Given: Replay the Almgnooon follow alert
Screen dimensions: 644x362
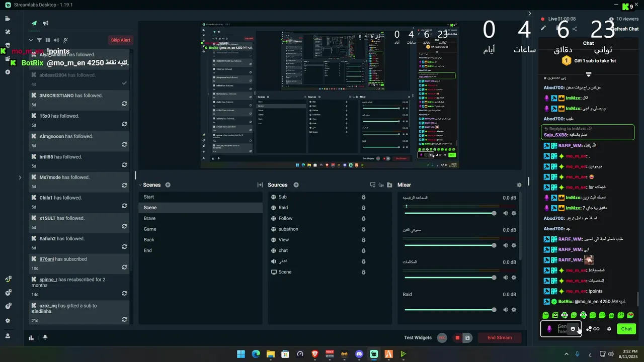Looking at the screenshot, I should pyautogui.click(x=124, y=145).
